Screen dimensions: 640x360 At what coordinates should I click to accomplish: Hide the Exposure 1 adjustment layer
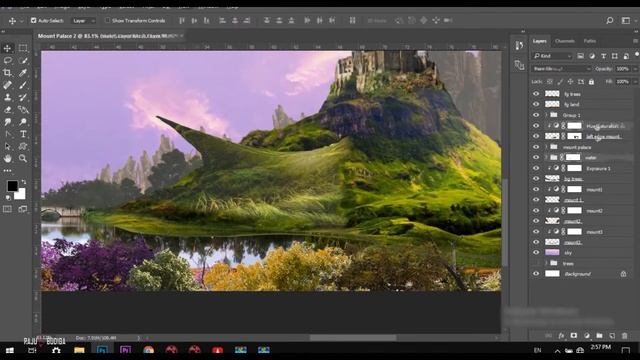[536, 168]
